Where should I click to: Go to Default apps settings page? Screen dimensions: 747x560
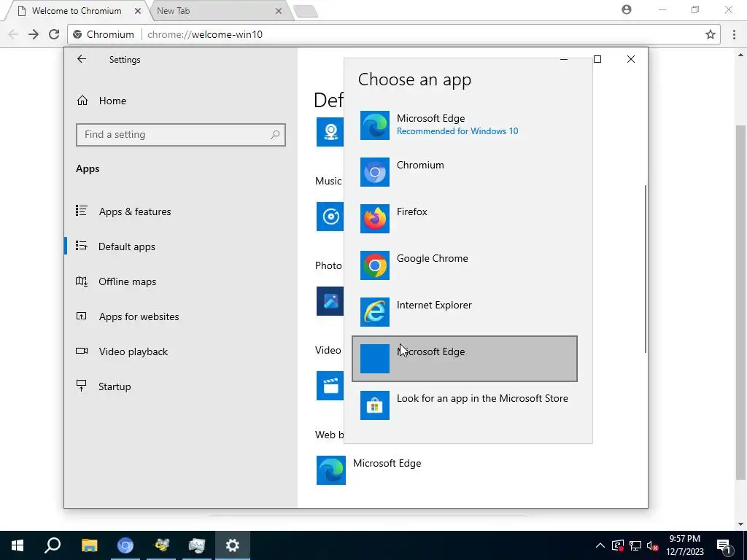tap(181, 246)
